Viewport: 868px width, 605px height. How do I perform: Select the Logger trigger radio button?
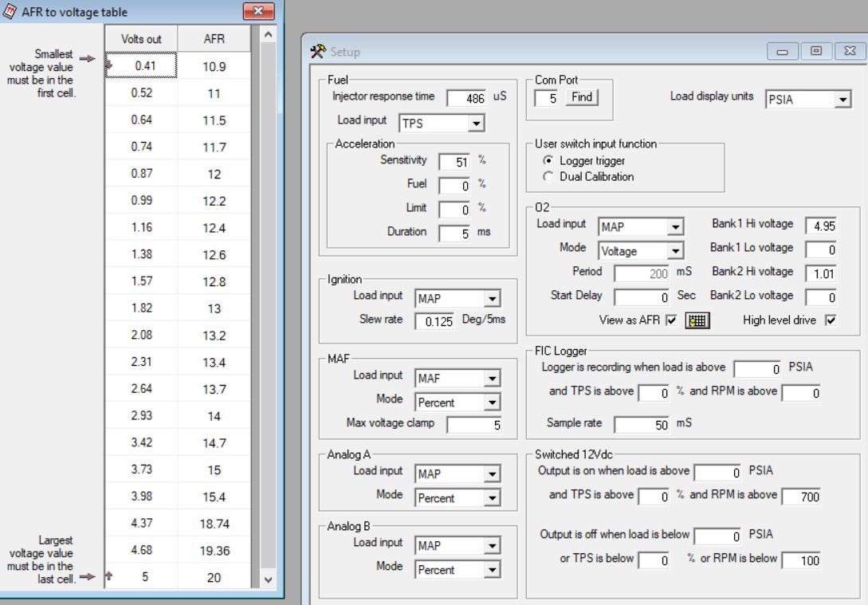point(548,160)
